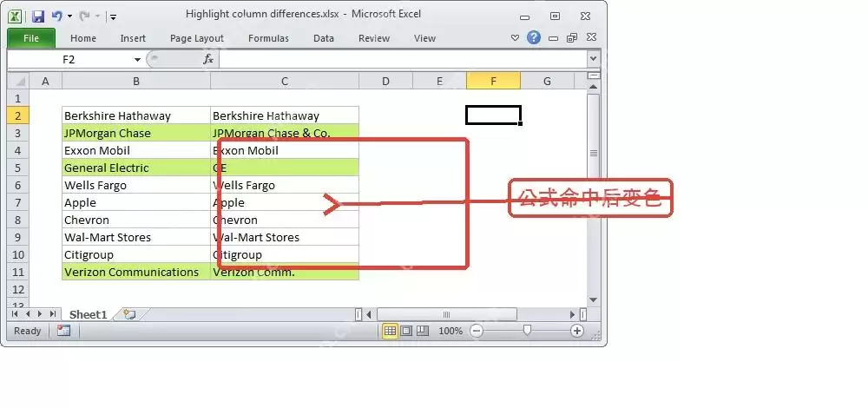Image resolution: width=868 pixels, height=408 pixels.
Task: Open the File tab
Action: click(31, 38)
